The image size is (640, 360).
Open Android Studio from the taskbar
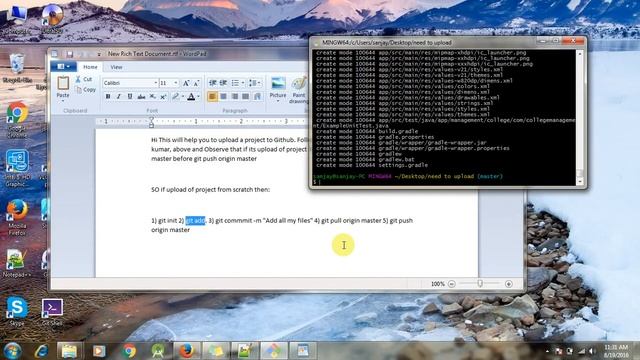[x=158, y=351]
